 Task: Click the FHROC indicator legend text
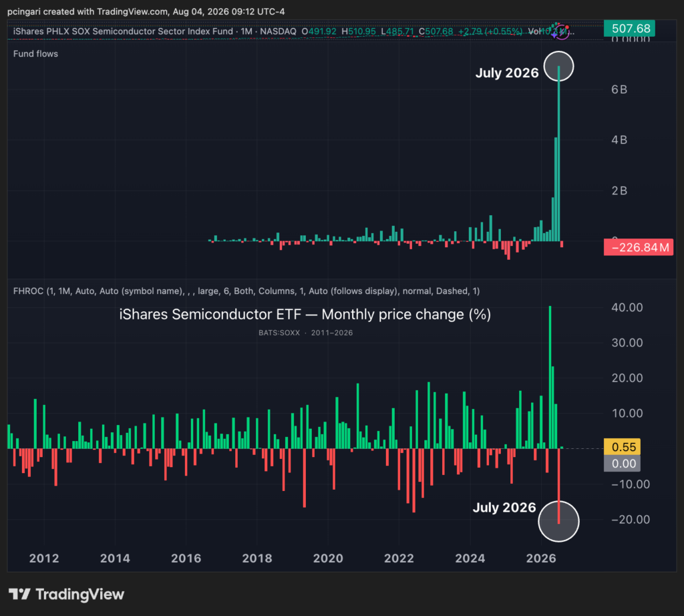(246, 291)
